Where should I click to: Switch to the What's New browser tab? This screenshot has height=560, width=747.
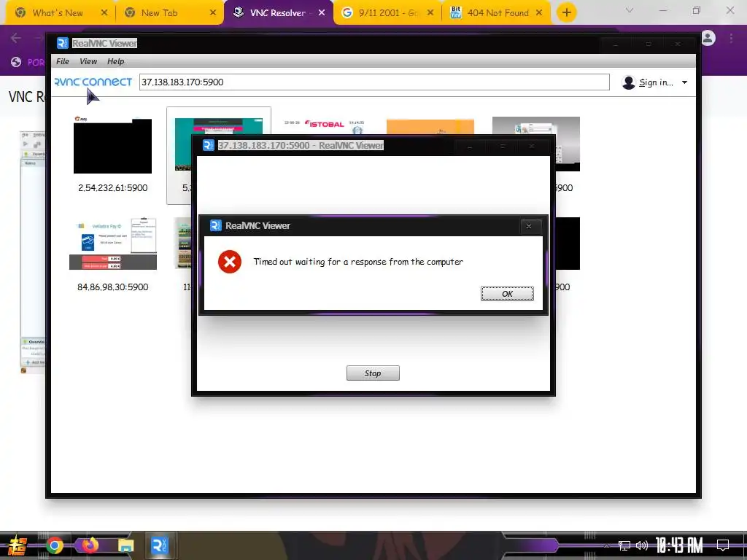coord(58,13)
